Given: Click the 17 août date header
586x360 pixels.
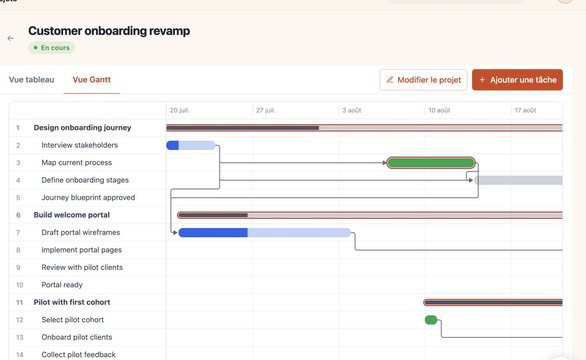Looking at the screenshot, I should click(525, 110).
